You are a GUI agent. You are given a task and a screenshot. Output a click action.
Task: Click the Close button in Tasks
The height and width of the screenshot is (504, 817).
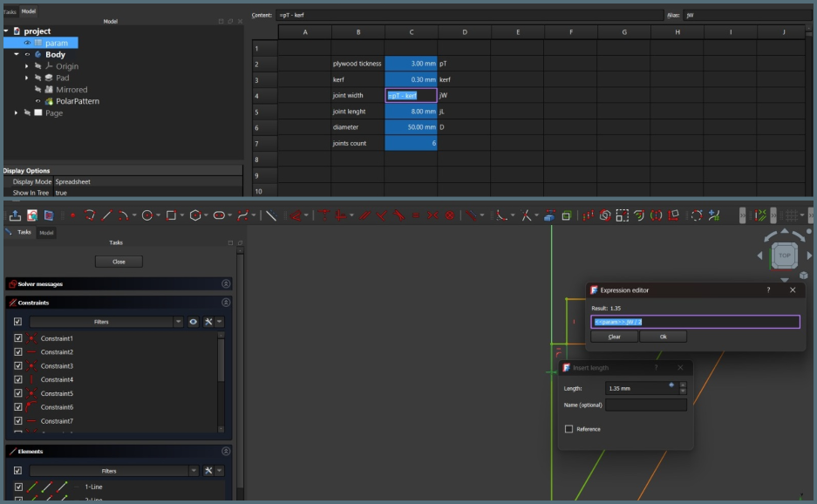point(119,262)
